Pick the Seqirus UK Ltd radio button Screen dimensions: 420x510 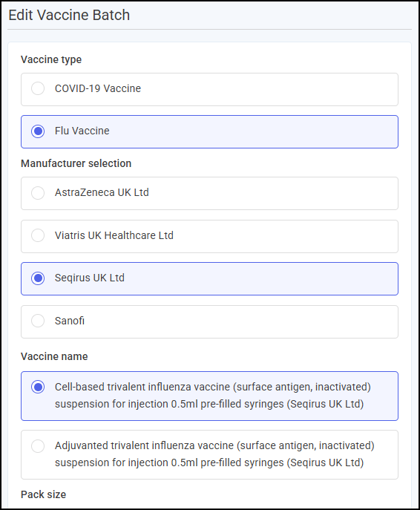coord(38,278)
